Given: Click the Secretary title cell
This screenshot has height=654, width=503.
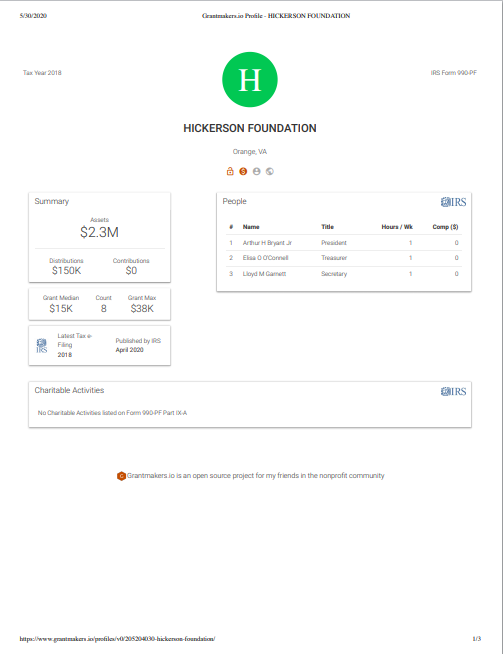Looking at the screenshot, I should click(x=334, y=274).
